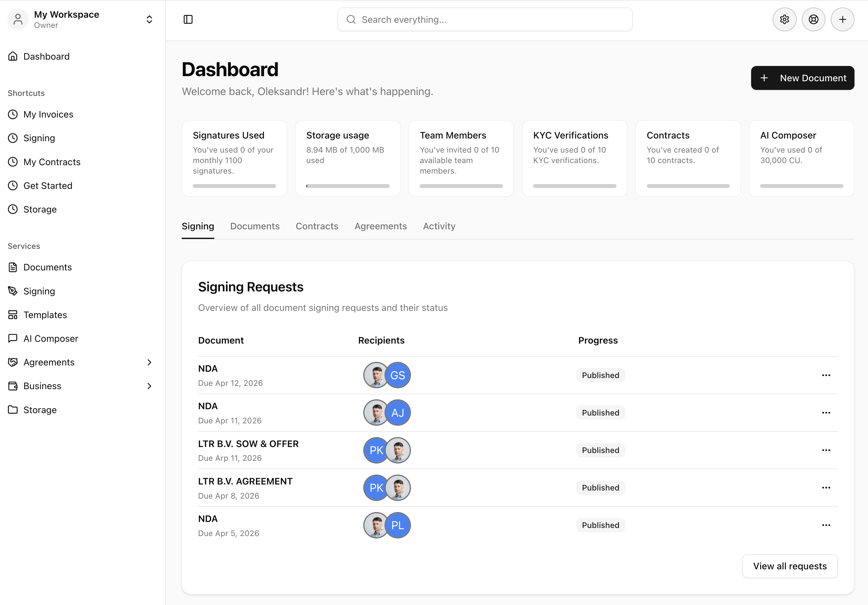Open Get Started shortcut
This screenshot has width=868, height=605.
pyautogui.click(x=48, y=185)
